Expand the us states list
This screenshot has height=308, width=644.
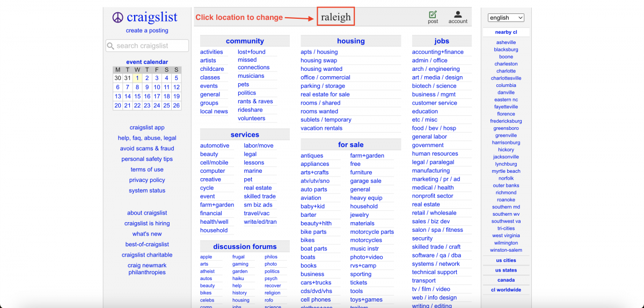(x=506, y=270)
